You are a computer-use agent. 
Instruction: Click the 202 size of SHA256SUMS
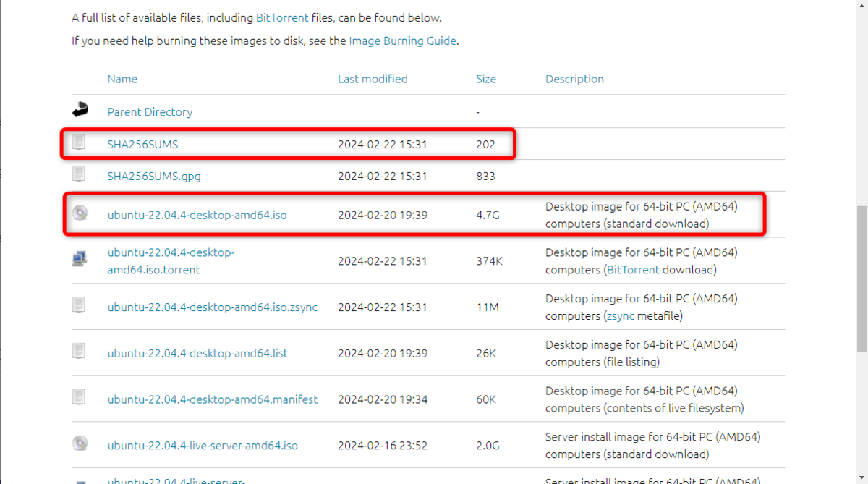(x=485, y=145)
